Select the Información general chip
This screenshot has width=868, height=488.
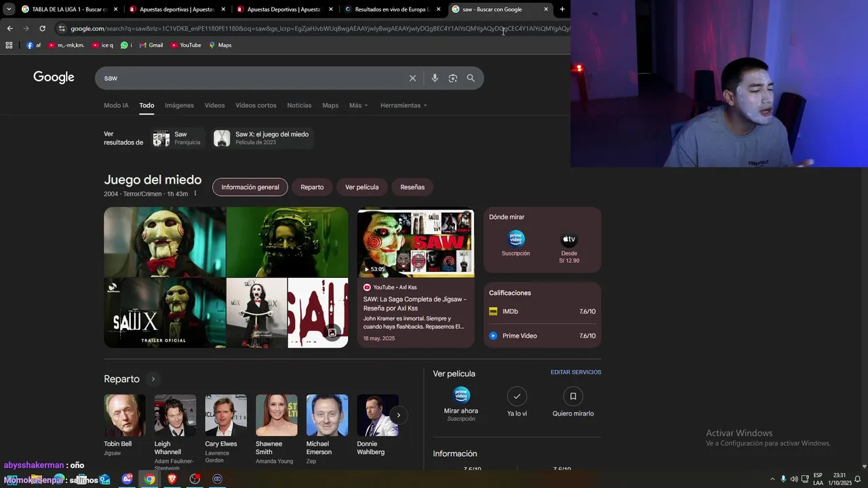point(250,187)
